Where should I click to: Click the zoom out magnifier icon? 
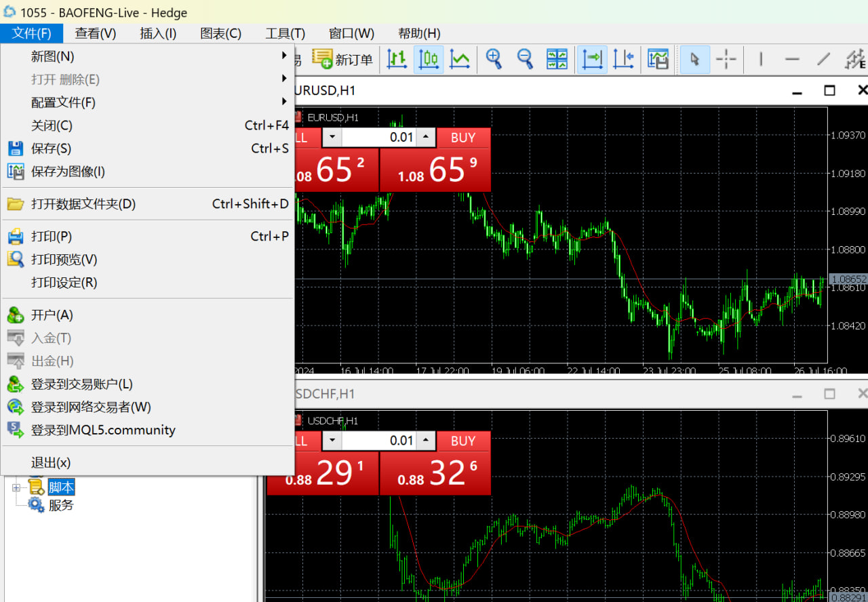coord(525,60)
